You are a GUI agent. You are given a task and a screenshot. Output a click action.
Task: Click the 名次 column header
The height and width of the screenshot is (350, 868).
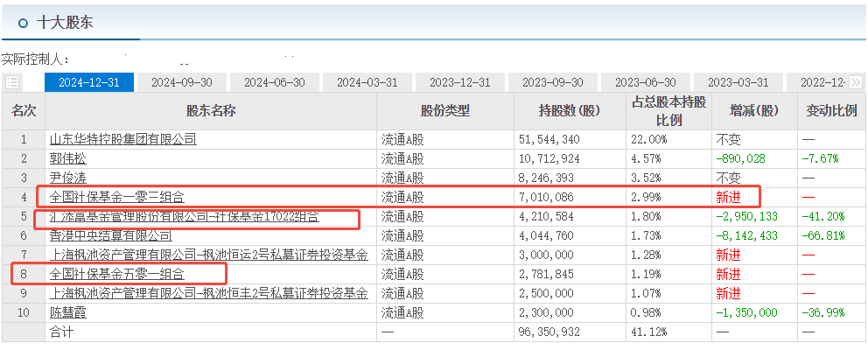[x=24, y=111]
